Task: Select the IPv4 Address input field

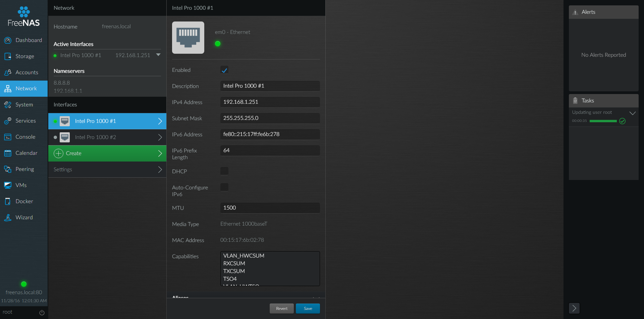Action: pyautogui.click(x=270, y=102)
